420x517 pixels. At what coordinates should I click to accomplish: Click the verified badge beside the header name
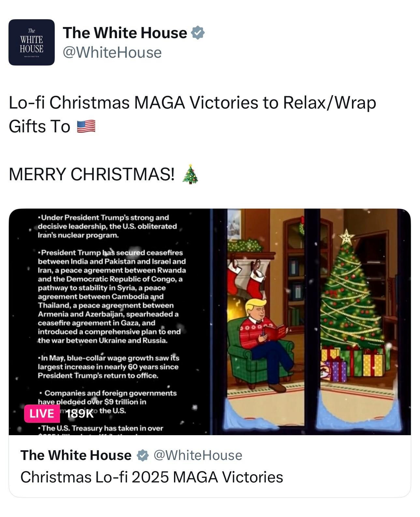tap(198, 33)
